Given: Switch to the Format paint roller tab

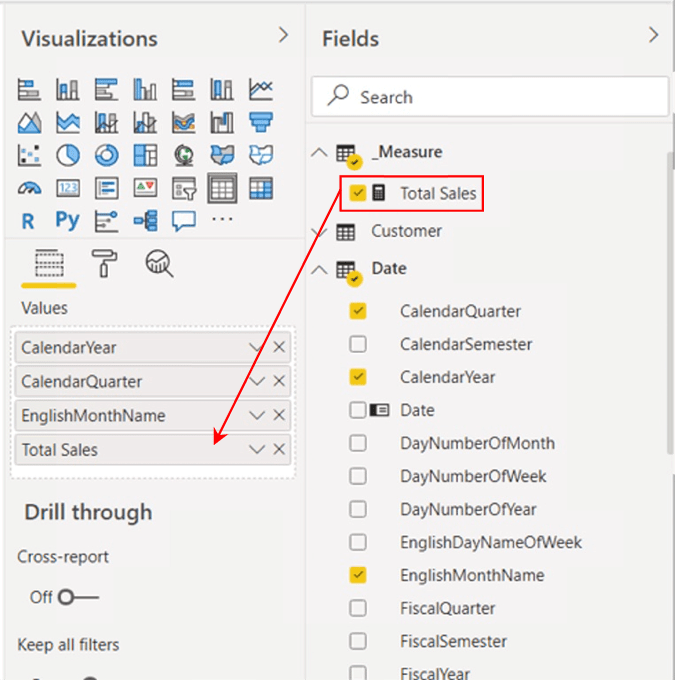Looking at the screenshot, I should pyautogui.click(x=104, y=264).
